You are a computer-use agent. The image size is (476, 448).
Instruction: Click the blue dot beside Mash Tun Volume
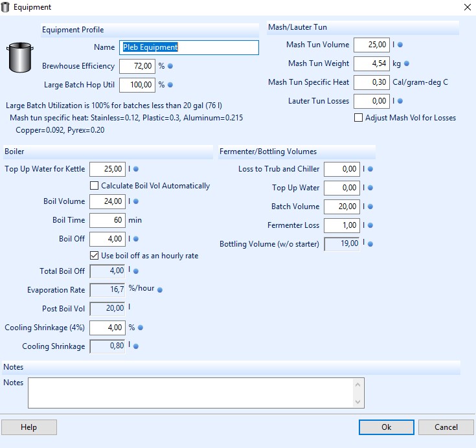400,45
